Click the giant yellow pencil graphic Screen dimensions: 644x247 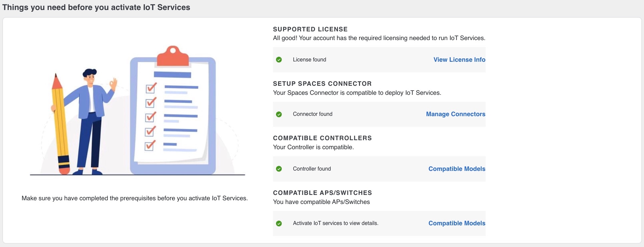(61, 124)
